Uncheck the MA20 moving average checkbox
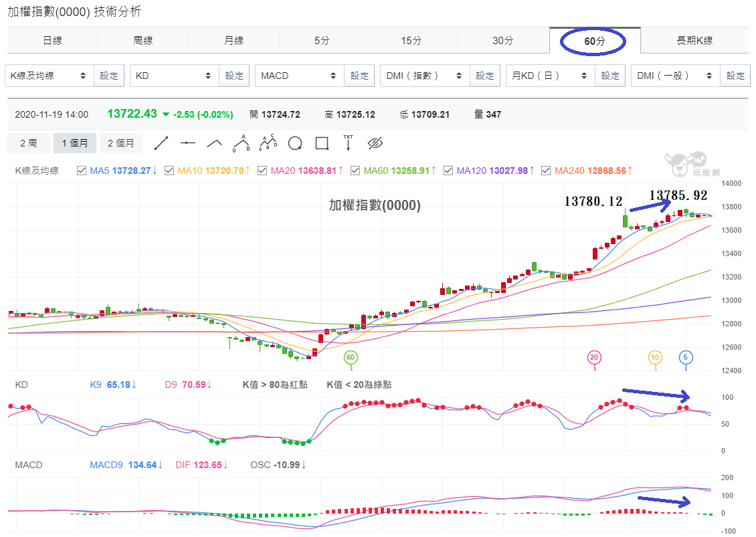 click(262, 171)
